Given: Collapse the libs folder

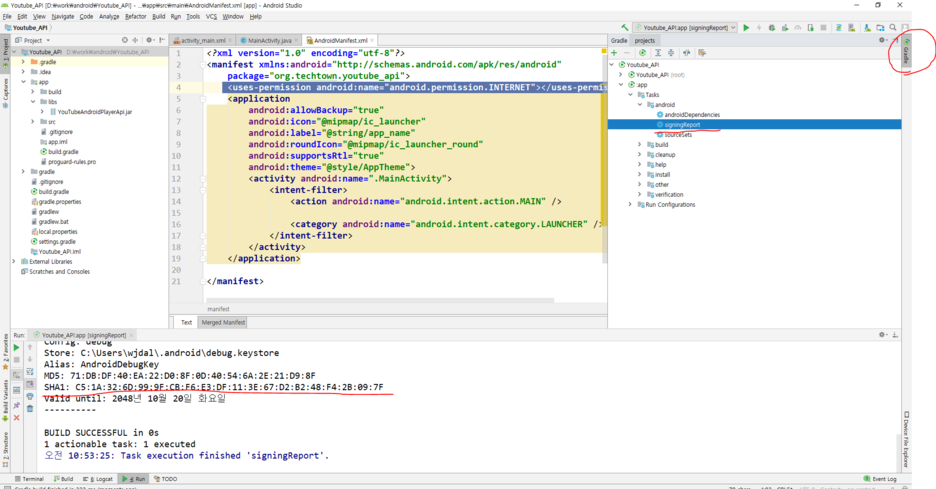Looking at the screenshot, I should (33, 102).
